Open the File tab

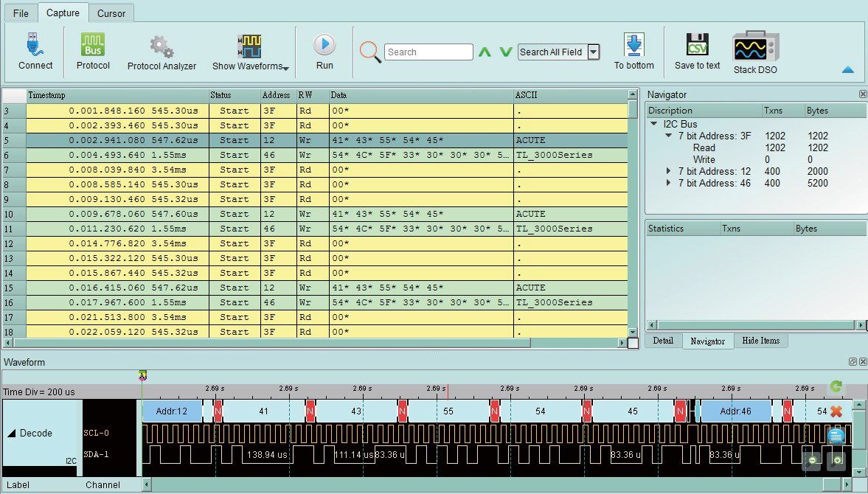coord(21,13)
